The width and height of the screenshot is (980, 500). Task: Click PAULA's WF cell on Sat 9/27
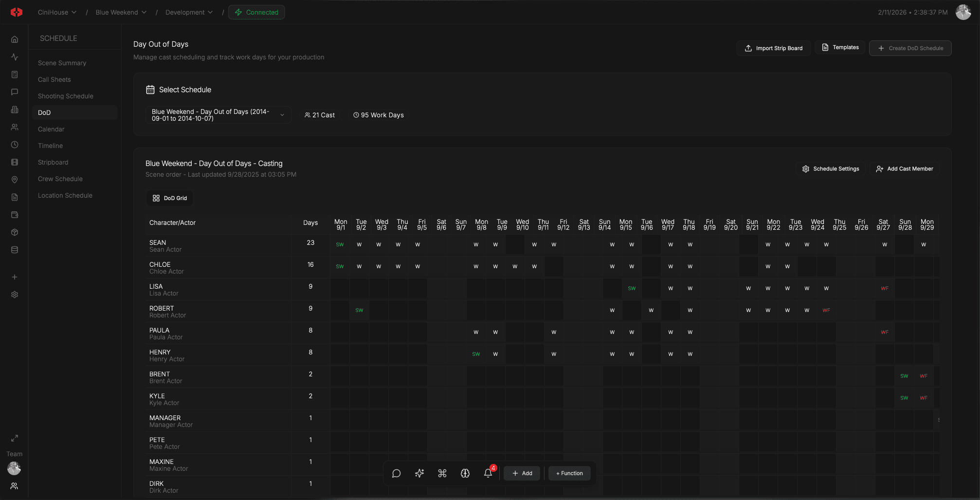[885, 332]
